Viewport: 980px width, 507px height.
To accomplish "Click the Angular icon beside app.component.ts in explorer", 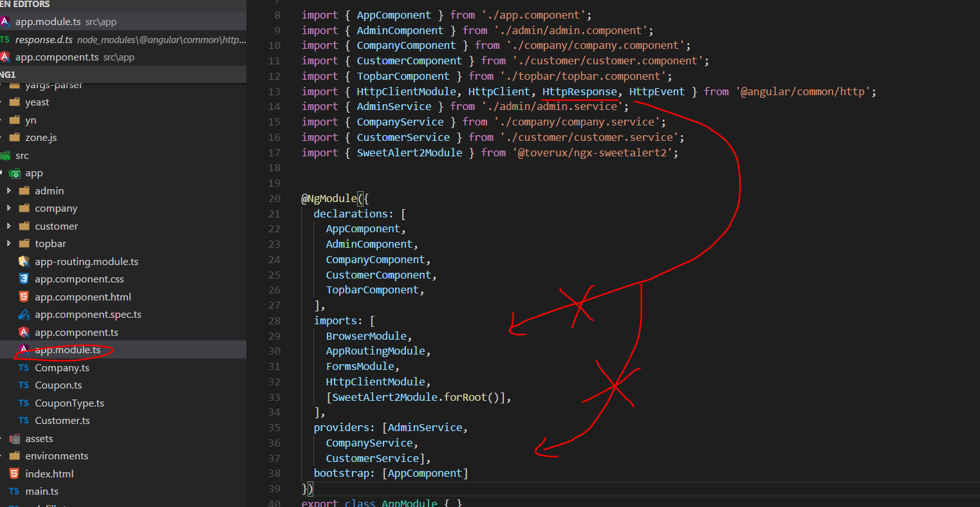I will coord(24,332).
